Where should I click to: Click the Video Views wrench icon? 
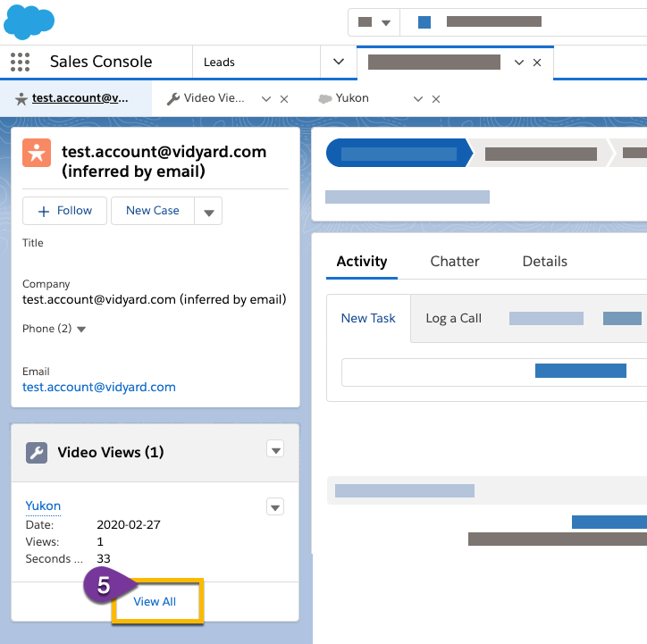click(37, 453)
